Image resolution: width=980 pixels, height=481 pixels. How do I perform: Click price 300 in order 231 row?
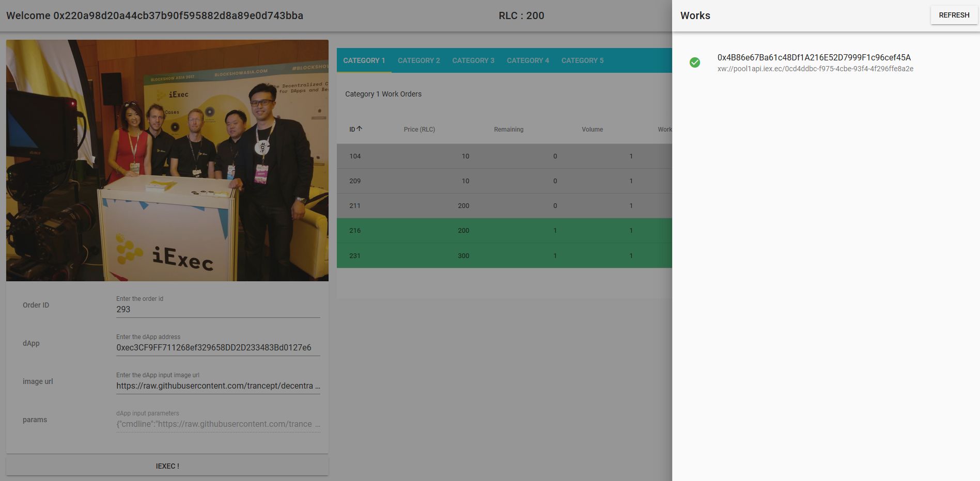tap(463, 255)
